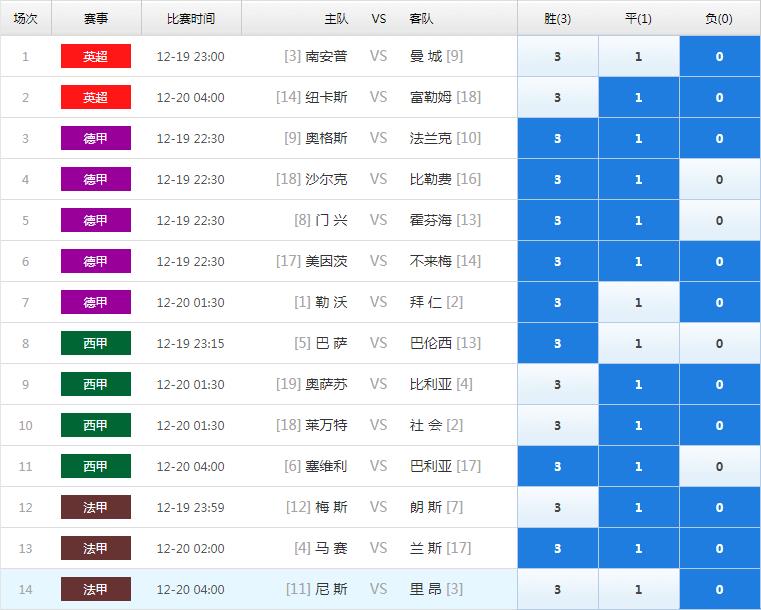Click the 负(0) column header

(x=720, y=18)
